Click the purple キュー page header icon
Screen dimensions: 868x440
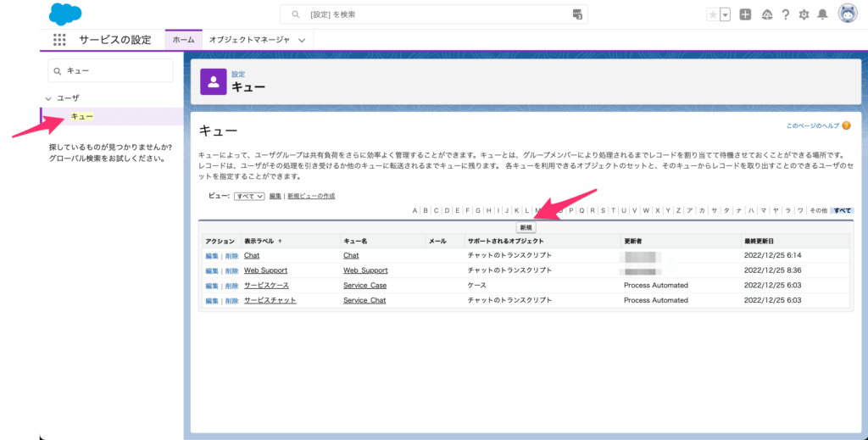(x=213, y=82)
